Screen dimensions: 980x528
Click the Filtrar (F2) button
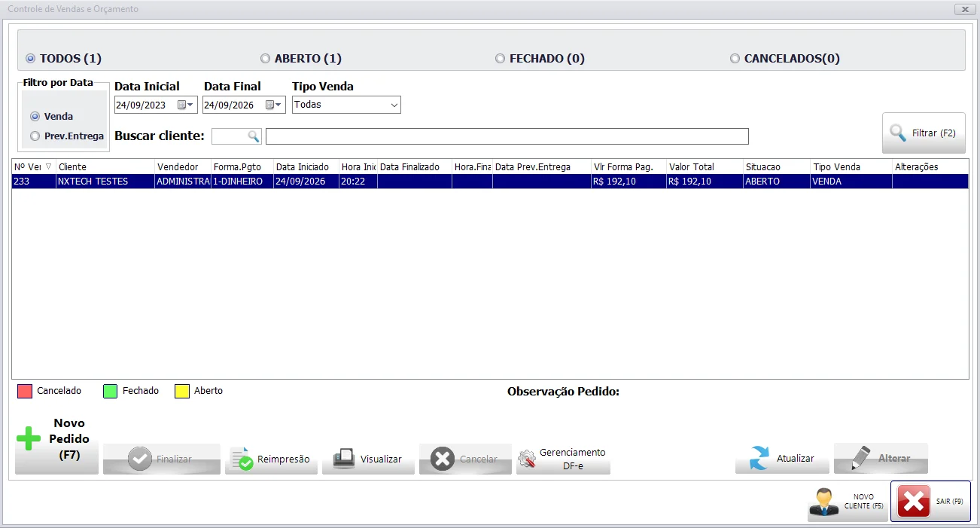924,133
